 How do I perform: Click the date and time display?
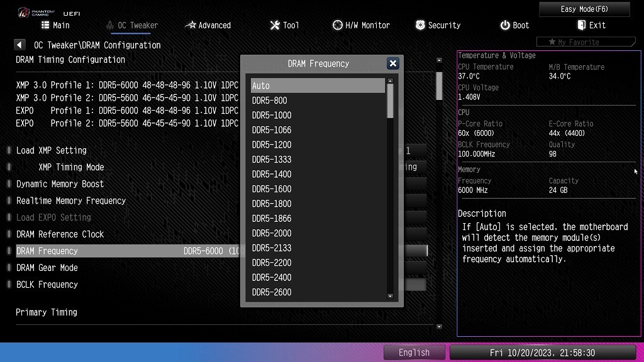[x=542, y=353]
